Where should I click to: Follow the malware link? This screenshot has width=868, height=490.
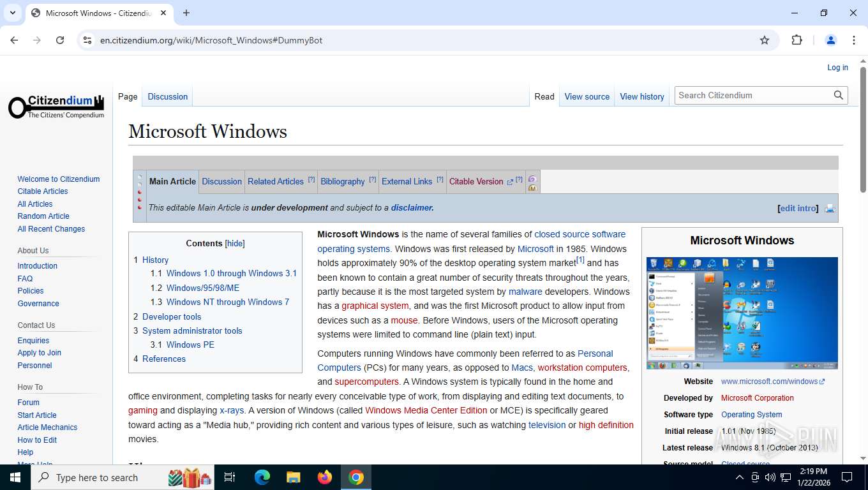(x=525, y=292)
